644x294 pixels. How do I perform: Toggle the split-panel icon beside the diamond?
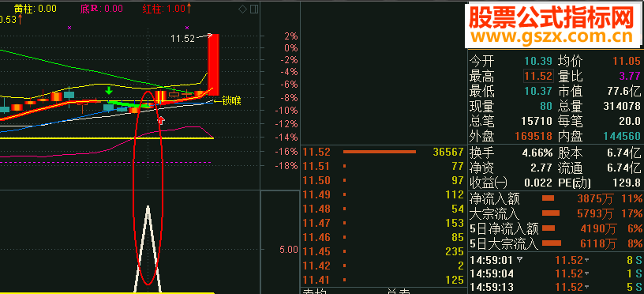tap(254, 9)
